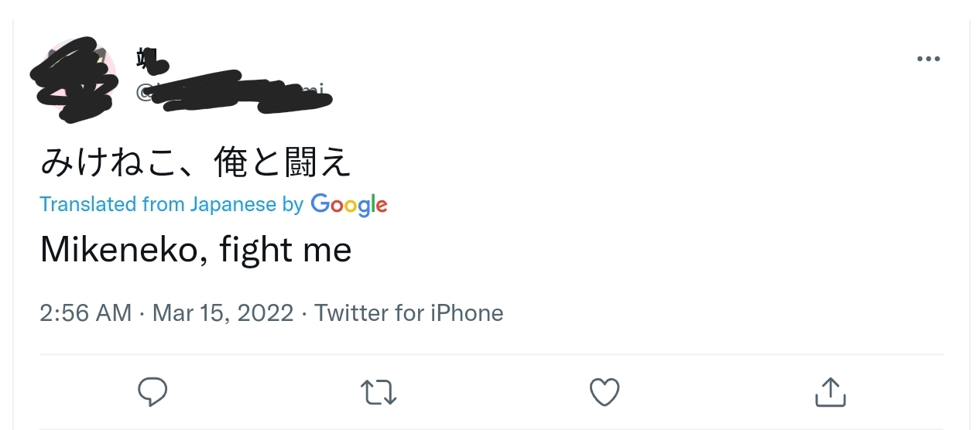980x430 pixels.
Task: Retweet this tweet
Action: pos(379,392)
